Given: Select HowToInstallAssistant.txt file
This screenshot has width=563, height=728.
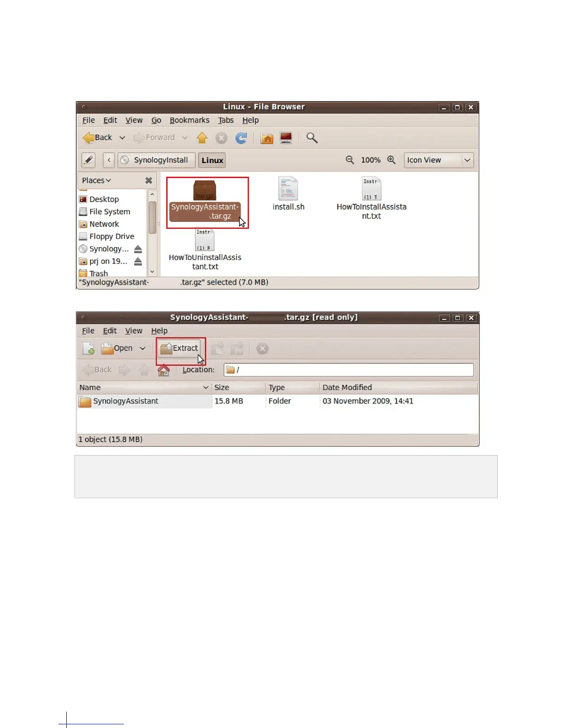Looking at the screenshot, I should pyautogui.click(x=371, y=198).
